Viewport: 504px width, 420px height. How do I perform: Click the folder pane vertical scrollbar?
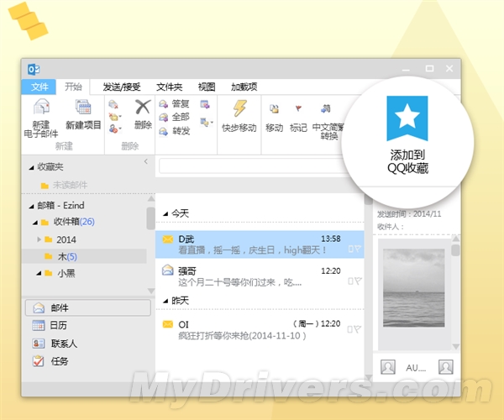pos(150,218)
